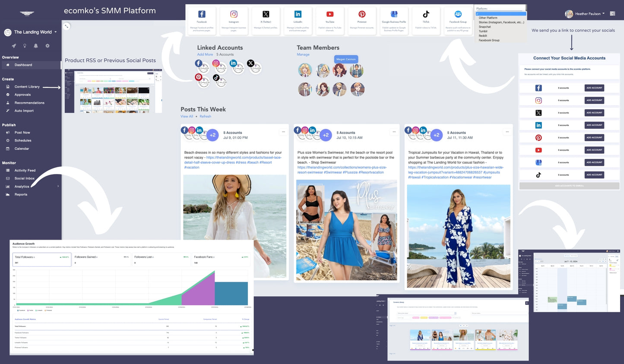The height and width of the screenshot is (364, 624).
Task: Select Snapchat in the Platform dropdown list
Action: [x=485, y=27]
